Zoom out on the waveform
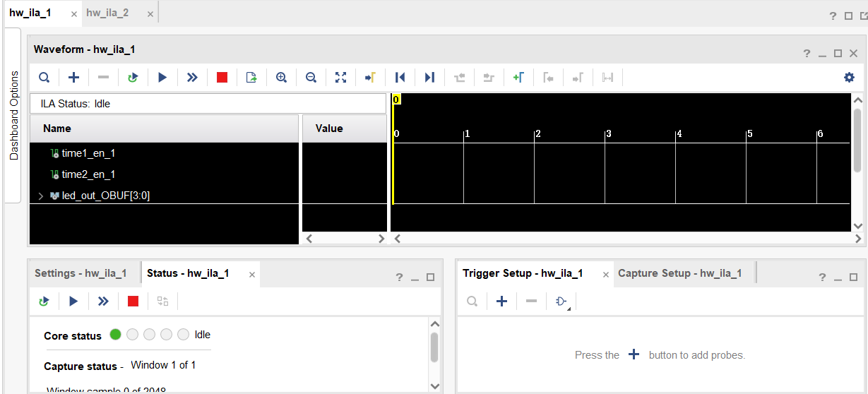 click(x=311, y=78)
